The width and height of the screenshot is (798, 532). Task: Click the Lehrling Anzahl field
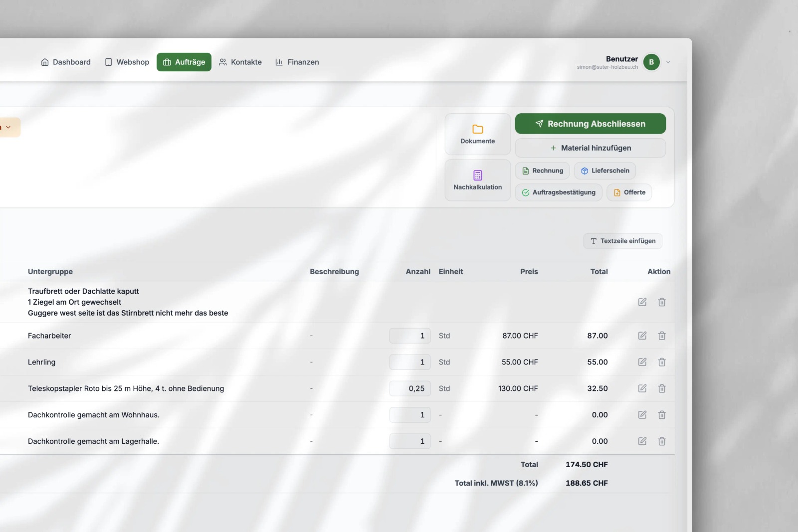point(410,362)
